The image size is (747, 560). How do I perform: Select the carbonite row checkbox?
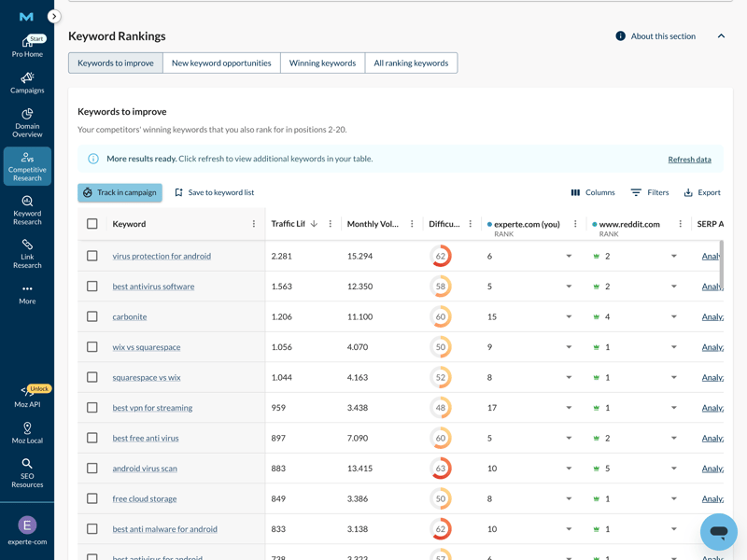92,316
